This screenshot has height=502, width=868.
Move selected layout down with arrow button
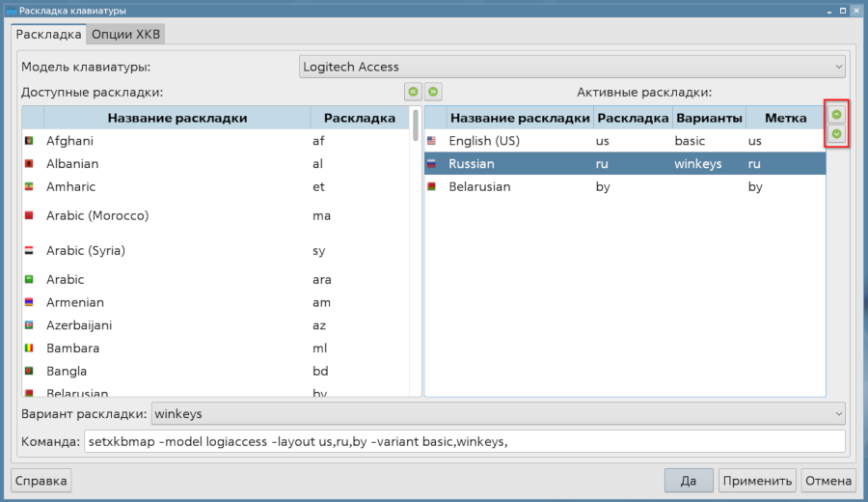pos(836,134)
